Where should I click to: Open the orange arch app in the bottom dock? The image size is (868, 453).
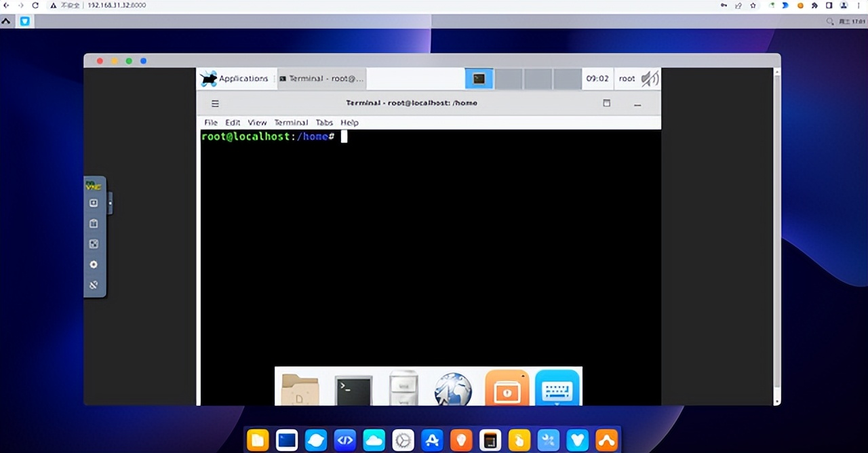pos(607,440)
